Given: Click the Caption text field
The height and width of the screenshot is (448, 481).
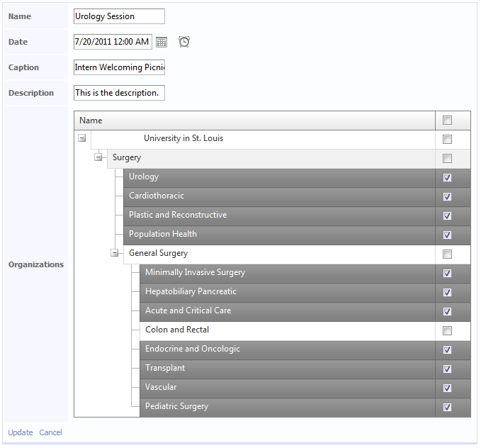Looking at the screenshot, I should (x=119, y=67).
